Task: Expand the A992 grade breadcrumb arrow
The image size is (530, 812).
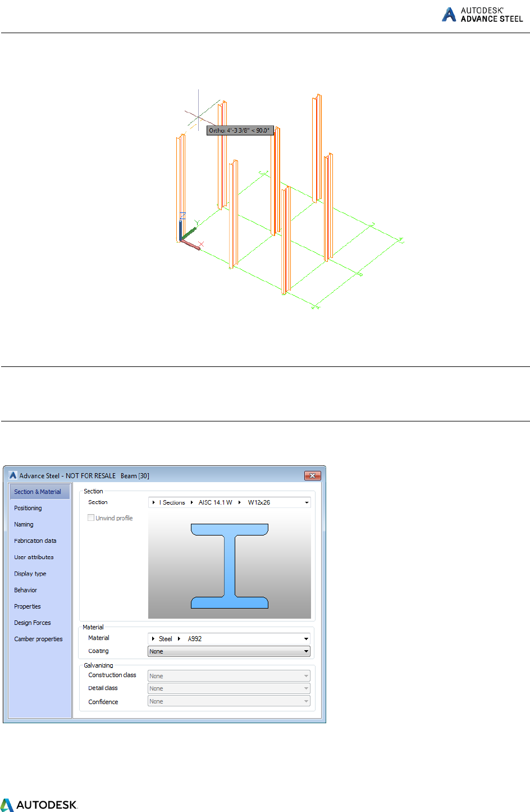Action: 179,638
